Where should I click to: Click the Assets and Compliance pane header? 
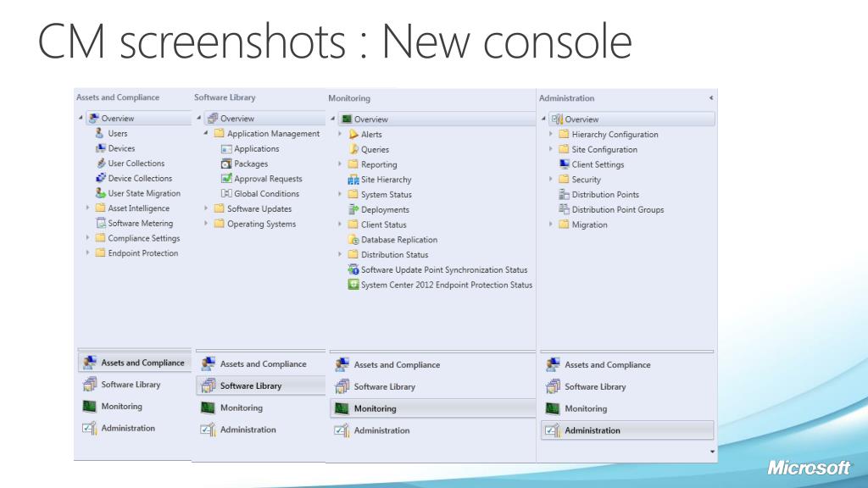[x=118, y=97]
